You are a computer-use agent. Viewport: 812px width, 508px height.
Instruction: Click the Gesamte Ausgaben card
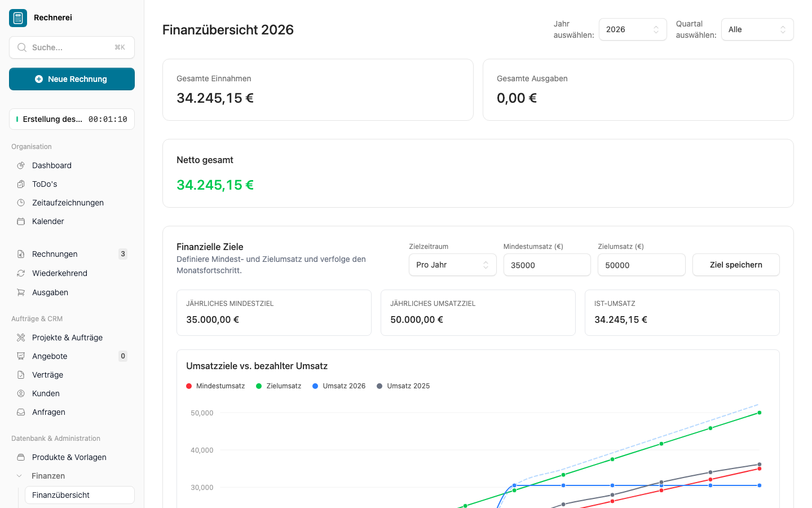(x=638, y=90)
